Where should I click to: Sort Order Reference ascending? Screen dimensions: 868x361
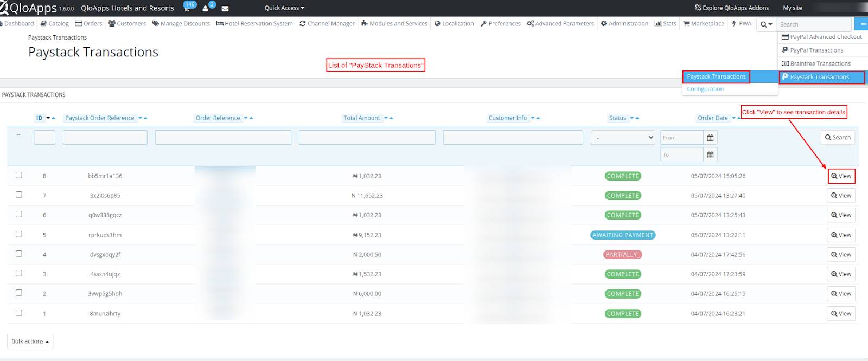pyautogui.click(x=251, y=118)
